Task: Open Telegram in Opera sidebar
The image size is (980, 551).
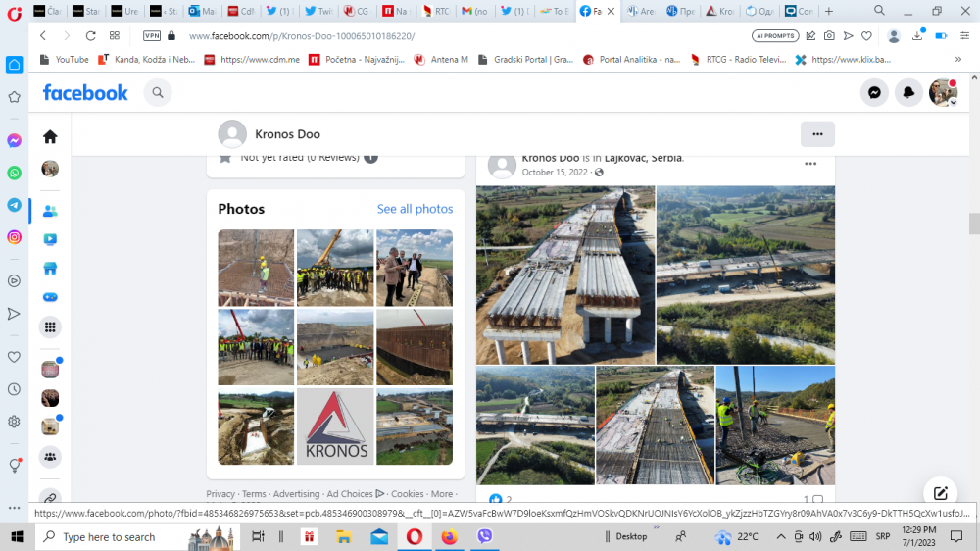Action: pos(14,205)
